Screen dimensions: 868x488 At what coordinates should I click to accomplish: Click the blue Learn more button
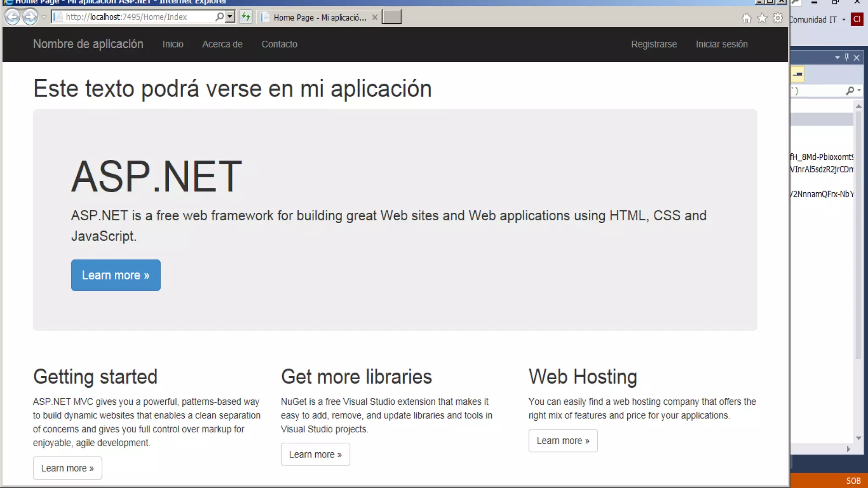pyautogui.click(x=116, y=275)
